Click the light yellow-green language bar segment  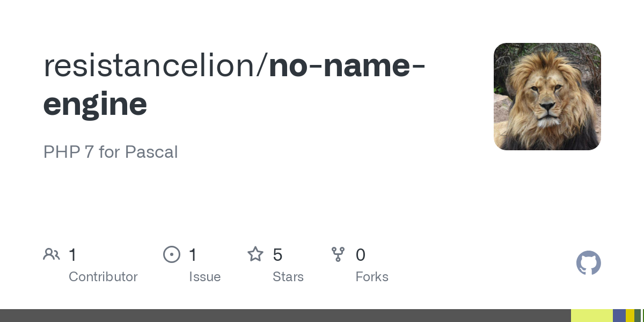pyautogui.click(x=591, y=316)
